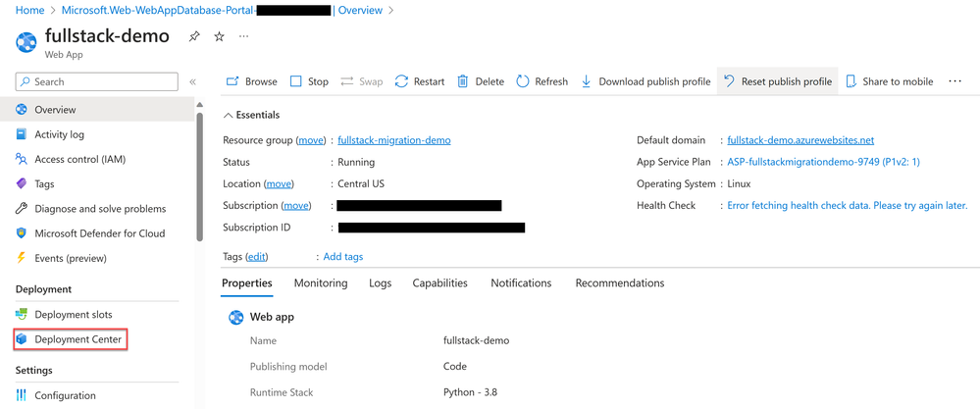The image size is (980, 409).
Task: Expand the breadcrumb trailing chevron
Action: click(391, 11)
